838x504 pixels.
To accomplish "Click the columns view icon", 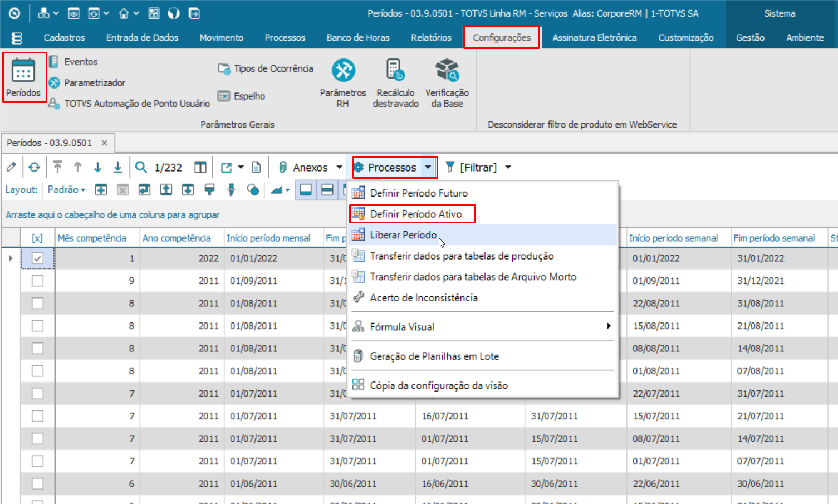I will [x=200, y=167].
